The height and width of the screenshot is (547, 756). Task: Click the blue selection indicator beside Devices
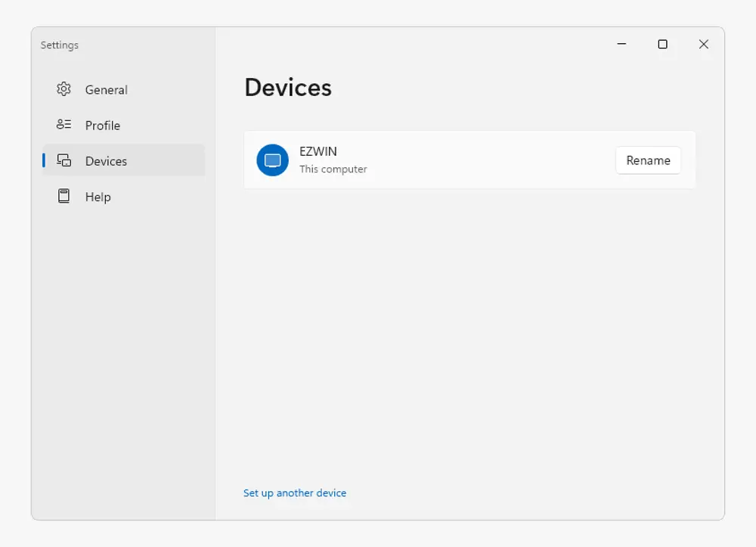click(x=44, y=160)
